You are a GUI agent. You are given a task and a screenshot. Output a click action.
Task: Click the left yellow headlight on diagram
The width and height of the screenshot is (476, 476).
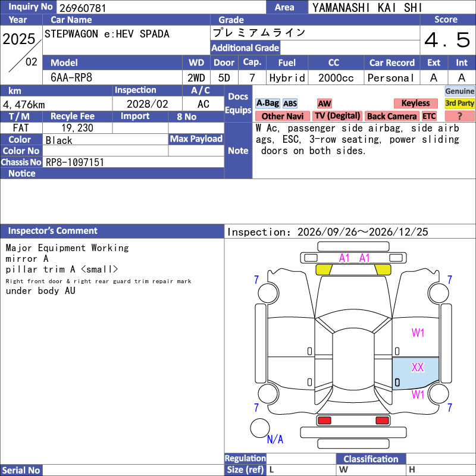pos(324,270)
